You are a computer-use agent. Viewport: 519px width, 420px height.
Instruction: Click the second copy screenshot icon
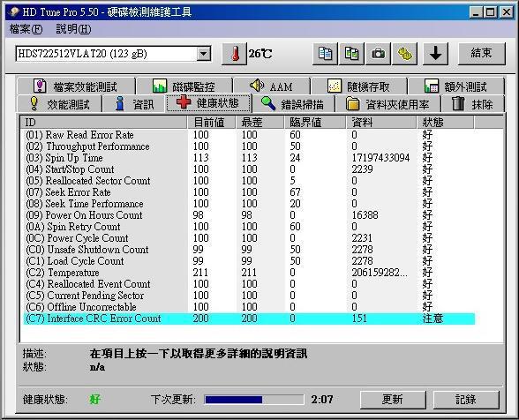click(x=351, y=54)
